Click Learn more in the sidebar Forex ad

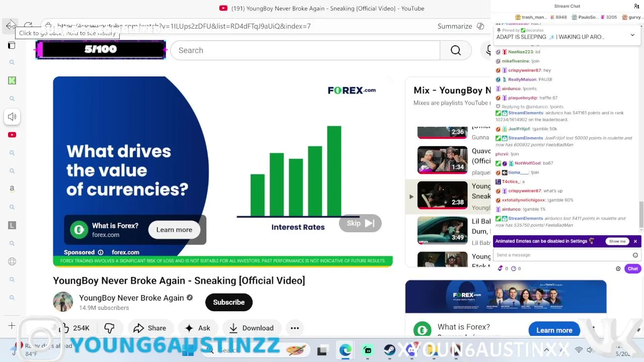[x=554, y=330]
